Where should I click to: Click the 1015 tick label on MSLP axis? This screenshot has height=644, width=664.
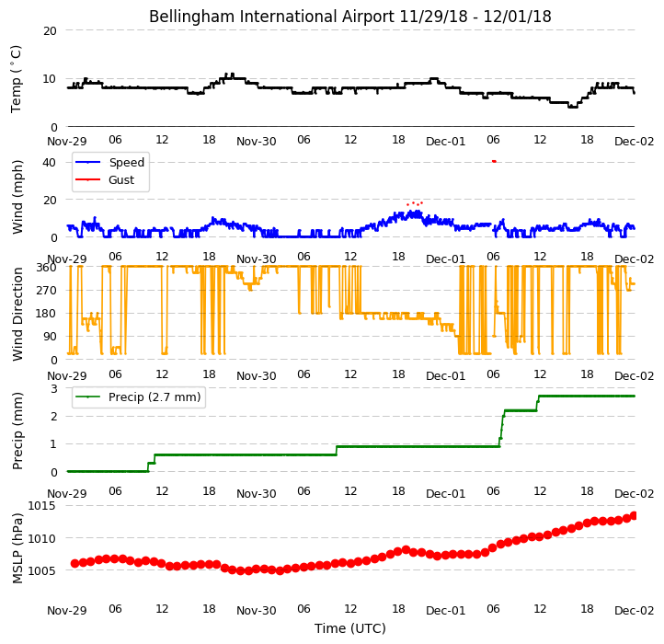click(41, 505)
